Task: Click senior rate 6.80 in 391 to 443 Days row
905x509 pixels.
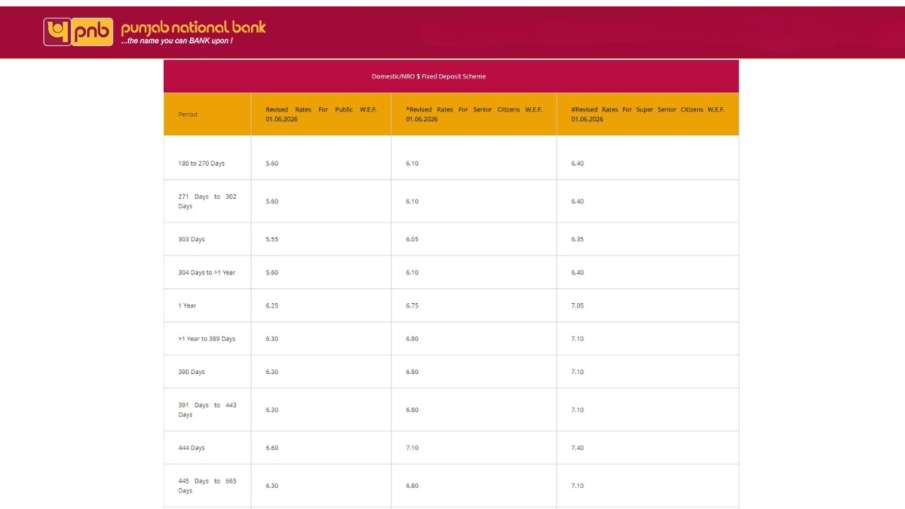Action: [412, 410]
